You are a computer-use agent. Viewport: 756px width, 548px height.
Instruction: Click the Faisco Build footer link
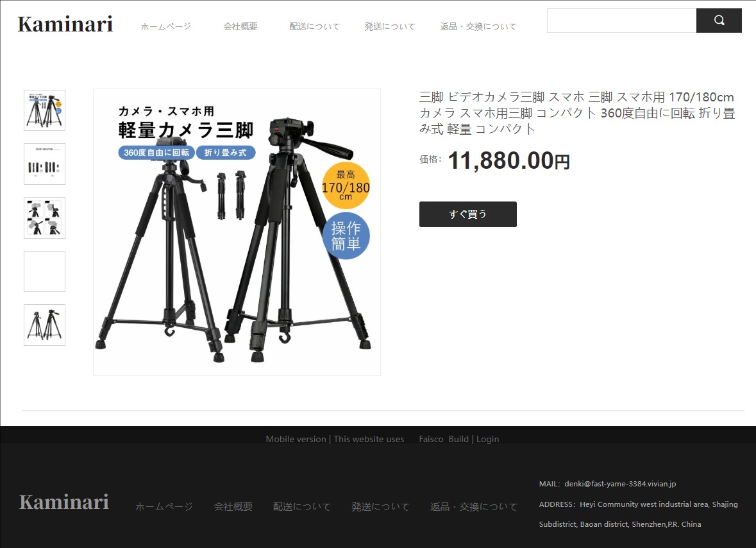444,440
